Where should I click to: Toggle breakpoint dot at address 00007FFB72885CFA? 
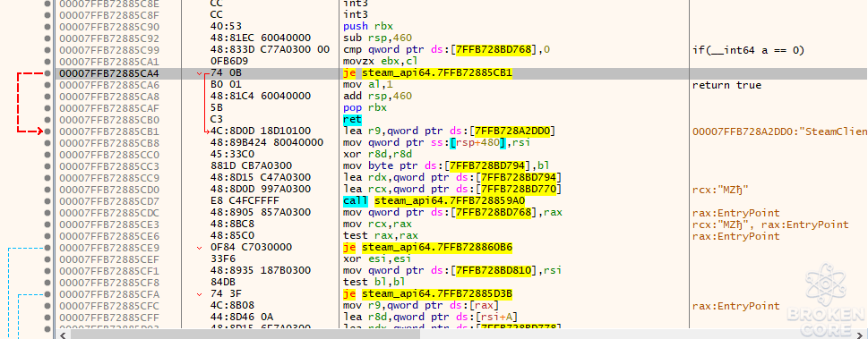pyautogui.click(x=47, y=293)
